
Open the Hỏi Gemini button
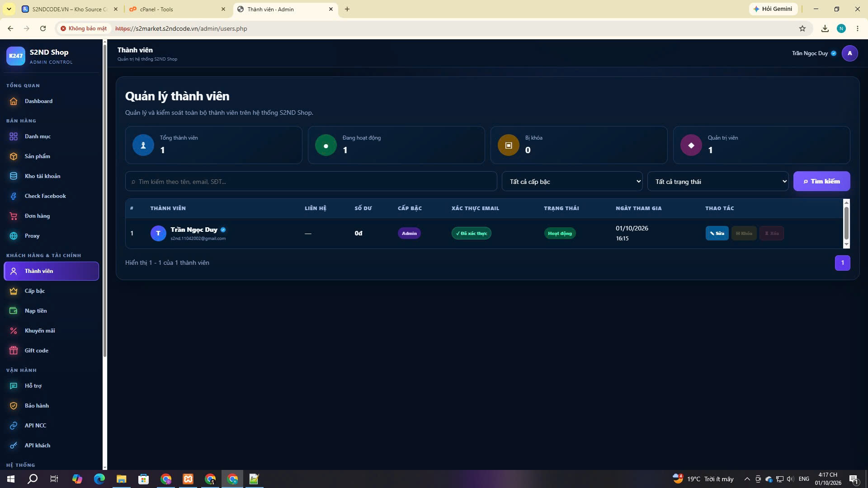pyautogui.click(x=773, y=9)
